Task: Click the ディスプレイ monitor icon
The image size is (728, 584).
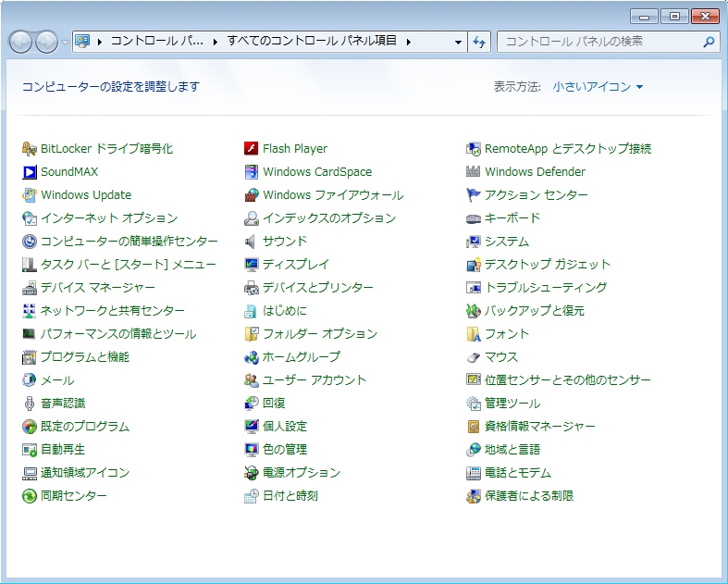Action: click(x=251, y=265)
